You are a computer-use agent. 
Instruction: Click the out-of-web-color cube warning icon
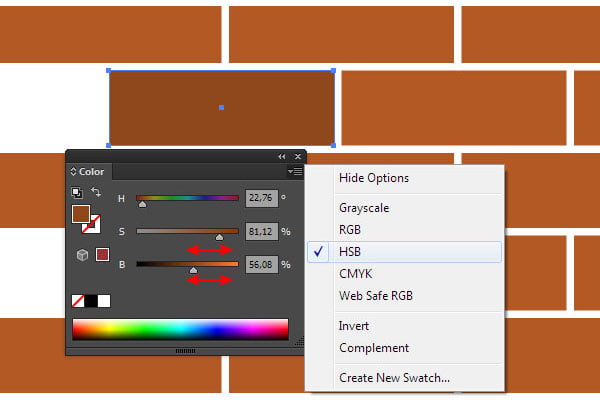click(x=82, y=255)
